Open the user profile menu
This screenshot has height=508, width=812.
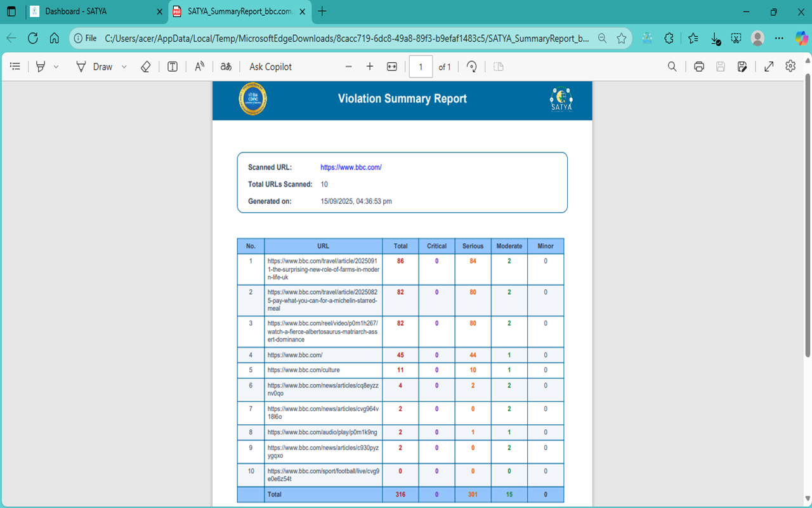(x=757, y=38)
